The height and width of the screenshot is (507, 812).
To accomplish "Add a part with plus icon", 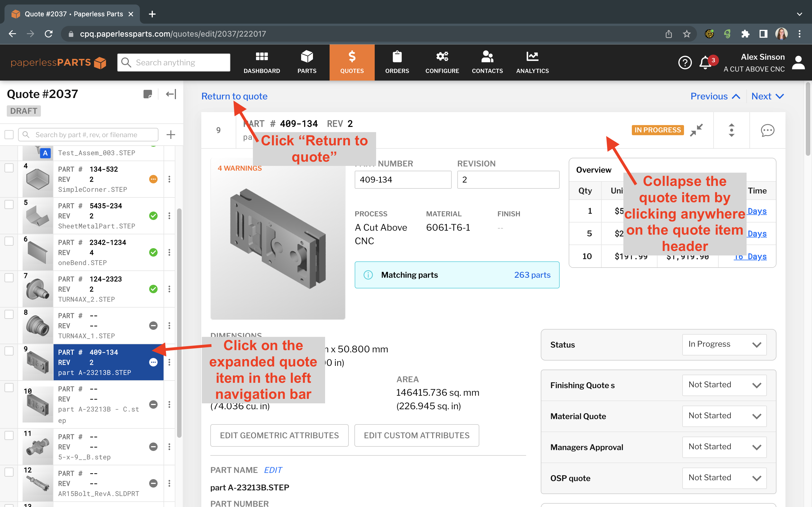I will (171, 135).
